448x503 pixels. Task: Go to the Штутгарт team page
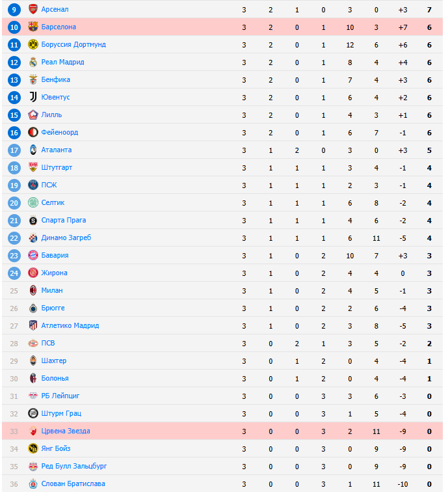57,167
